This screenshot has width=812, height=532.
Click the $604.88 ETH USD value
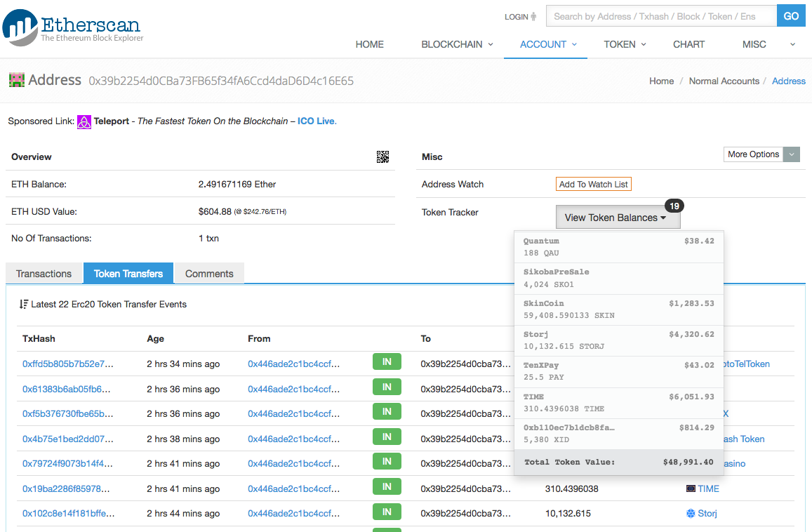point(215,211)
